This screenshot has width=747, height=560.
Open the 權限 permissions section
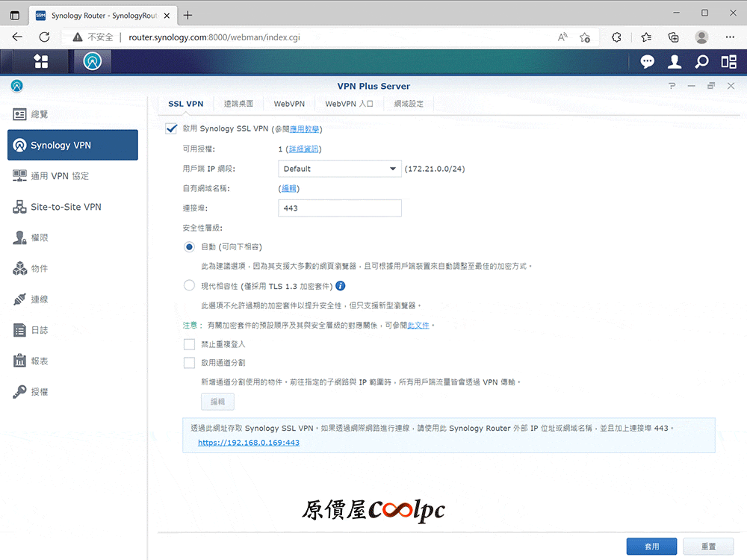72,237
